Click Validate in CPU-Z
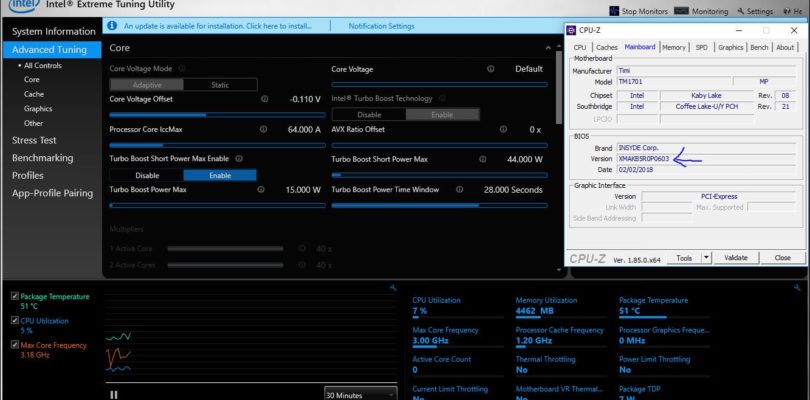This screenshot has height=400, width=810. click(736, 257)
